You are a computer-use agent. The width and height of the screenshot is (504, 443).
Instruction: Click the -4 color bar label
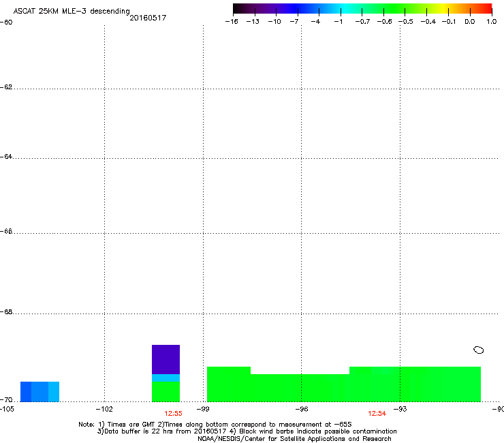click(x=315, y=22)
